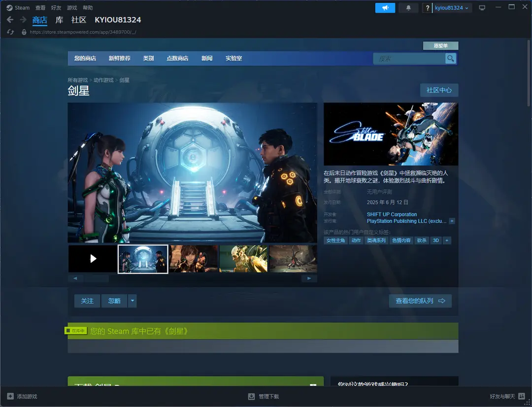532x407 pixels.
Task: Open 点数商店 link
Action: 177,58
